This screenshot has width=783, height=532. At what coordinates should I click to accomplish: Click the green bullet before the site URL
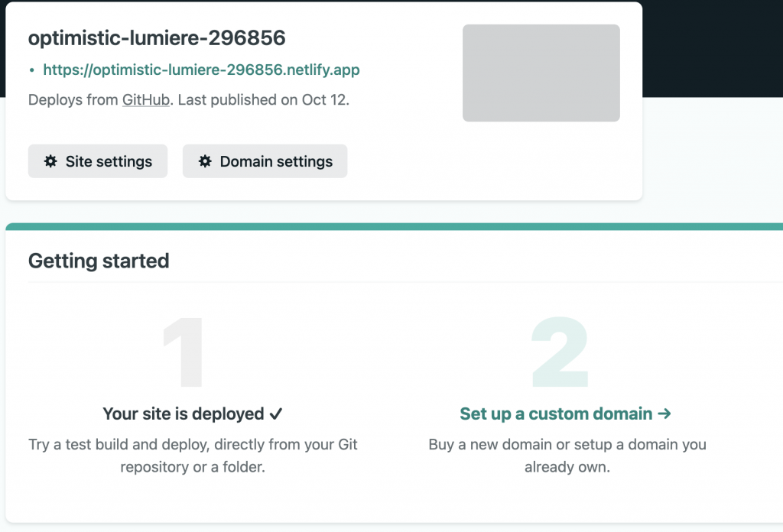[32, 70]
